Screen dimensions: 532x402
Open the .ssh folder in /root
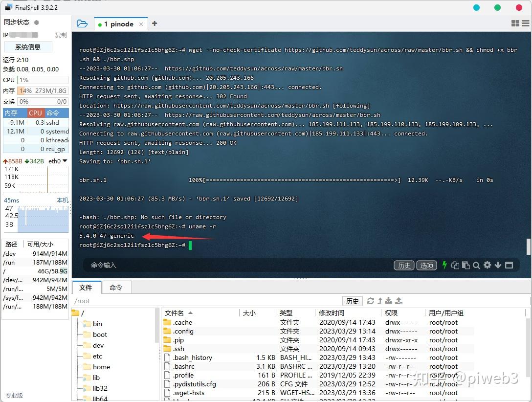point(178,349)
